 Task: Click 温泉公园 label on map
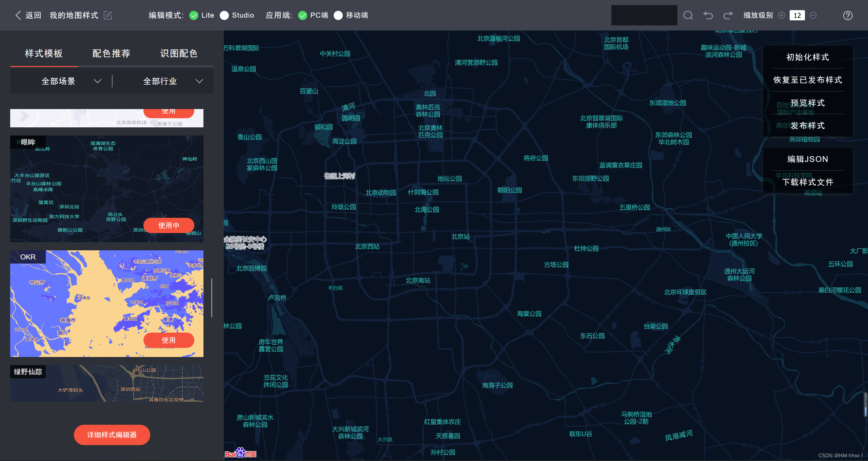pos(244,69)
